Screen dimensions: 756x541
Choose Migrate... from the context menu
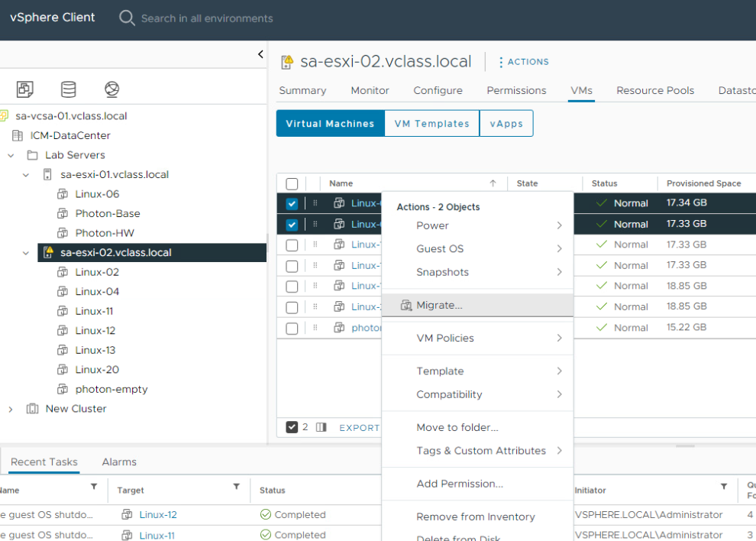tap(477, 305)
